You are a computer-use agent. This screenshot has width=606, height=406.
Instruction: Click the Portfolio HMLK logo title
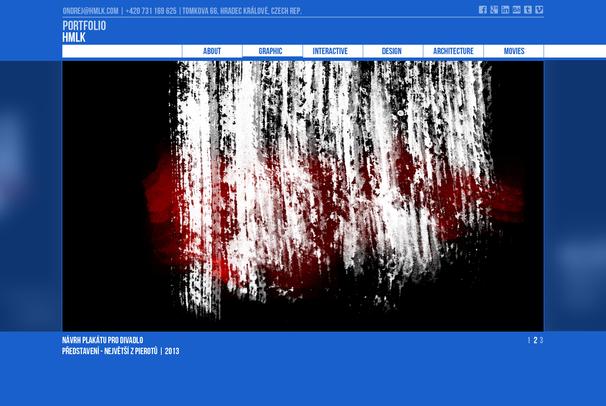click(84, 31)
